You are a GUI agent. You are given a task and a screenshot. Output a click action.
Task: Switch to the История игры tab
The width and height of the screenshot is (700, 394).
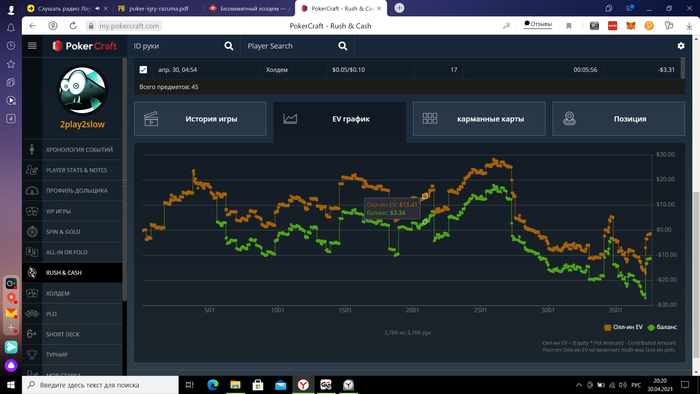coord(200,119)
